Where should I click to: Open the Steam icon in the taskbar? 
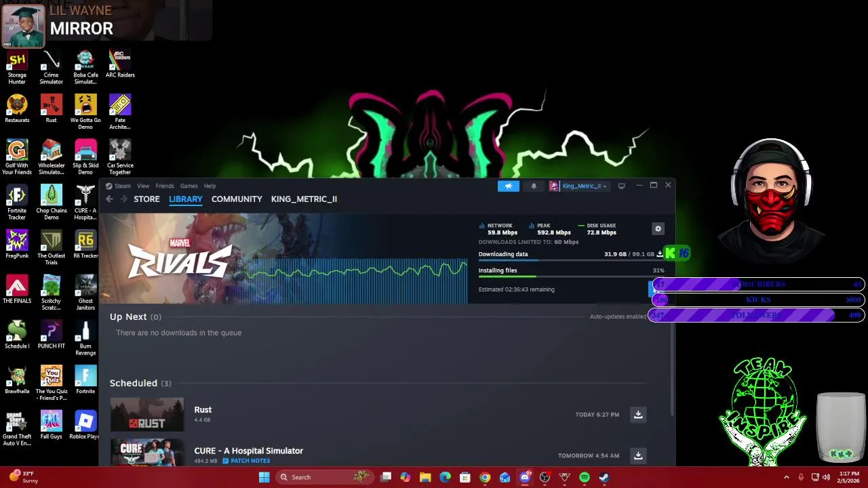604,477
